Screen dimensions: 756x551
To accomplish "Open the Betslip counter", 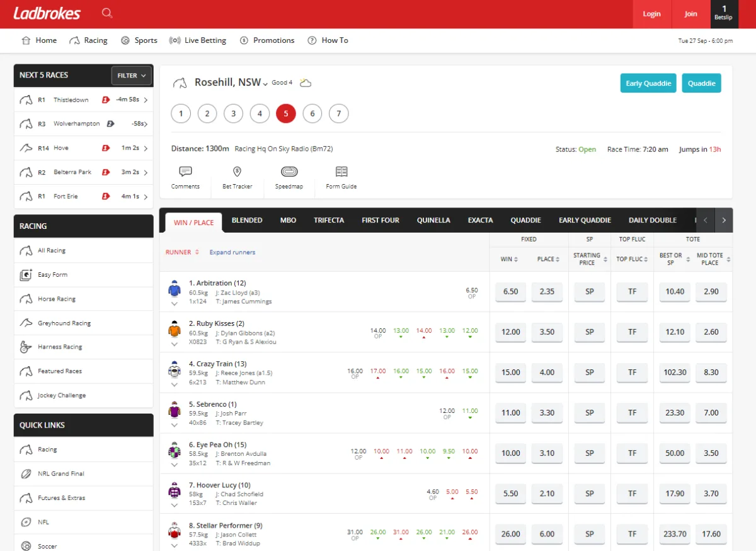I will (x=724, y=14).
